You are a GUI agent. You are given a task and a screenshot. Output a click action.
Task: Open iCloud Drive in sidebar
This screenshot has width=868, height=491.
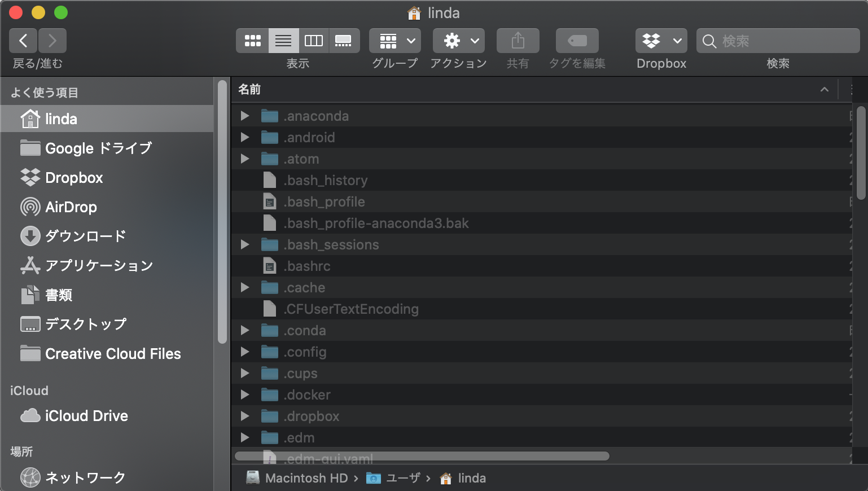[86, 416]
